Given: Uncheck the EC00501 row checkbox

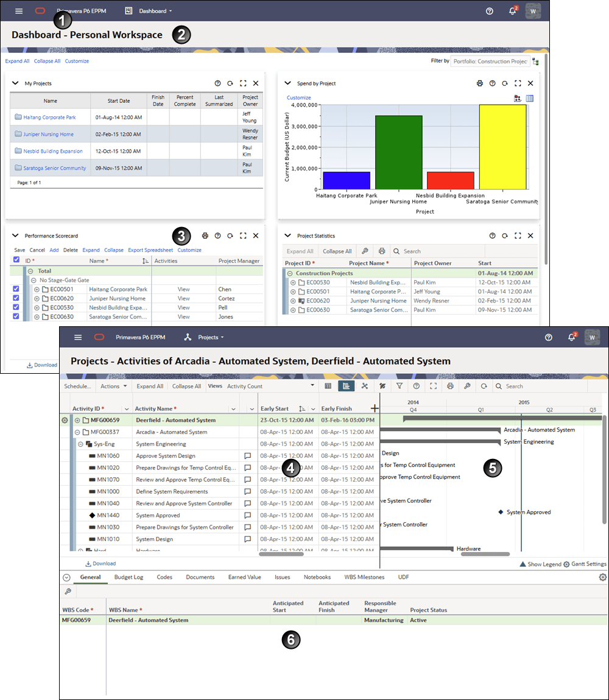Looking at the screenshot, I should (16, 289).
